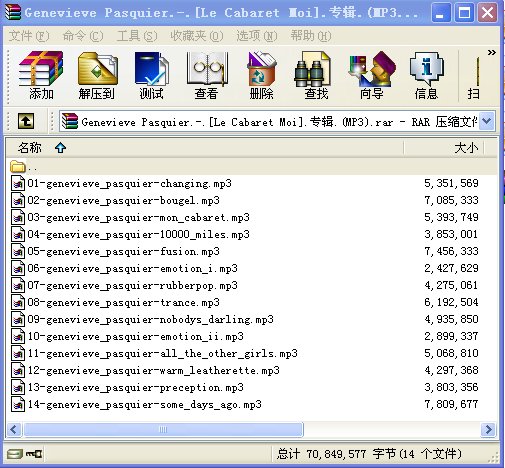Click the WinRAR icon in the title bar
This screenshot has height=468, width=505.
[13, 12]
